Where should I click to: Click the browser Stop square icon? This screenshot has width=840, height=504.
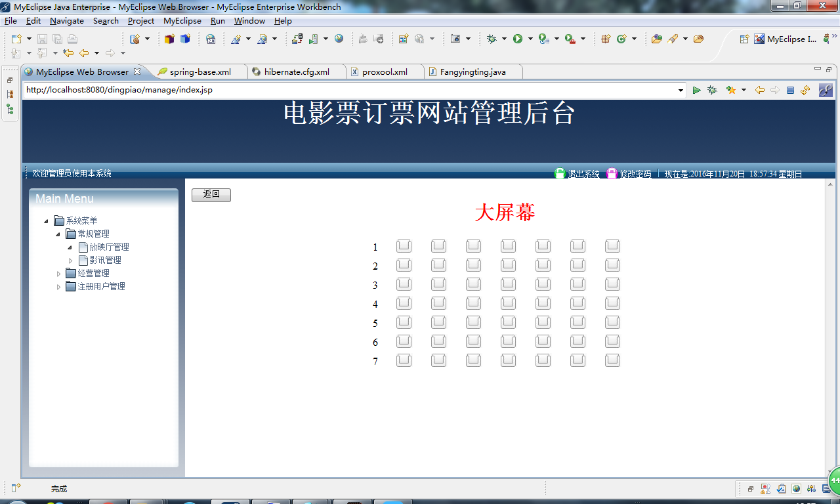(x=790, y=90)
